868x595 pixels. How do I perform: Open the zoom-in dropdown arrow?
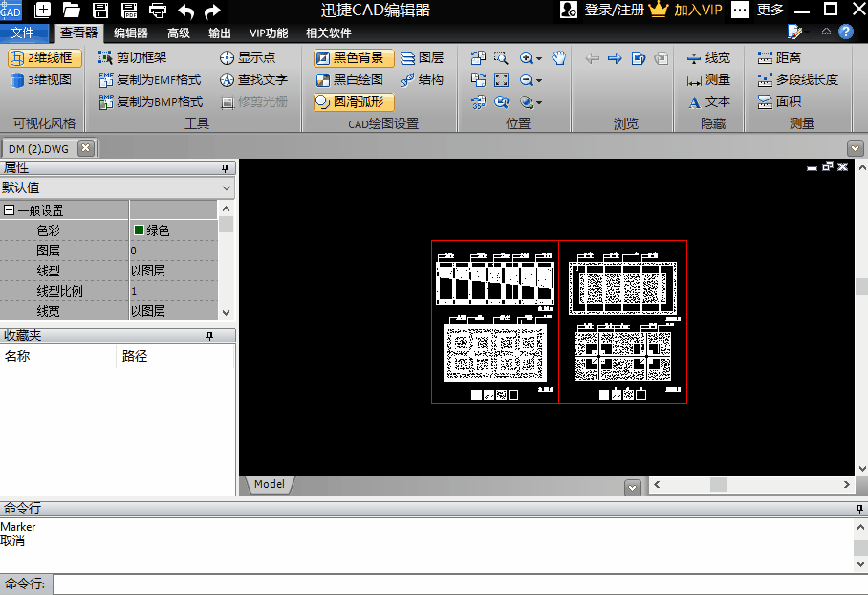(x=539, y=59)
